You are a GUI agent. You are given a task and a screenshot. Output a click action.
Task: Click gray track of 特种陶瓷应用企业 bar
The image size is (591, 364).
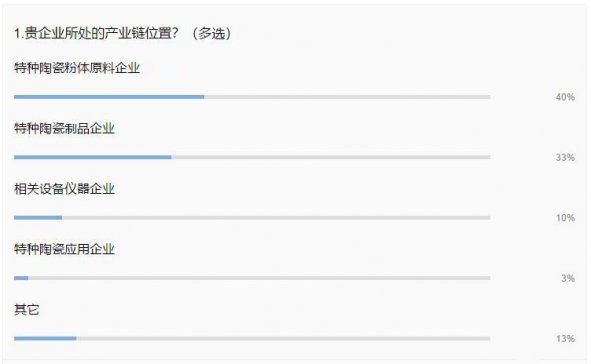point(259,278)
